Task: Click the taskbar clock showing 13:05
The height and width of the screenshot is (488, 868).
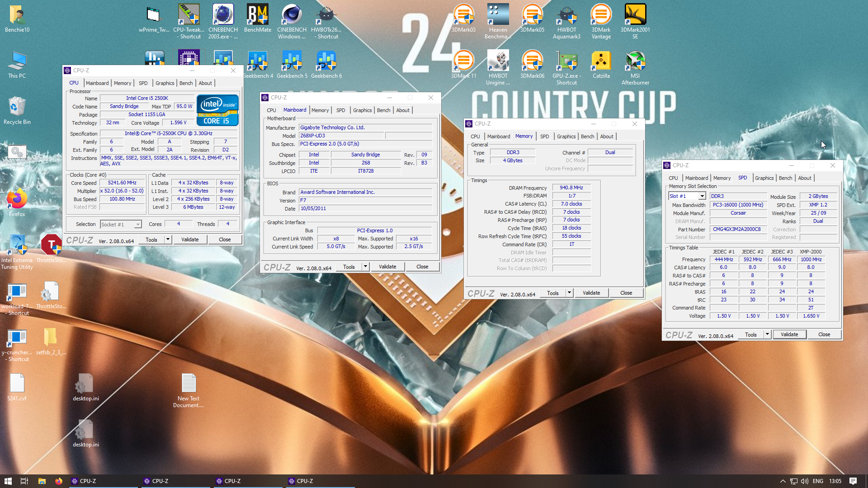Action: [835, 481]
